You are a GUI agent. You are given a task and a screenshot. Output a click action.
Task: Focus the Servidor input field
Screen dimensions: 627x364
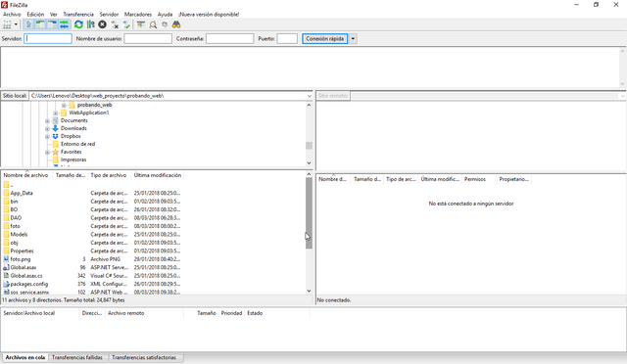coord(48,39)
